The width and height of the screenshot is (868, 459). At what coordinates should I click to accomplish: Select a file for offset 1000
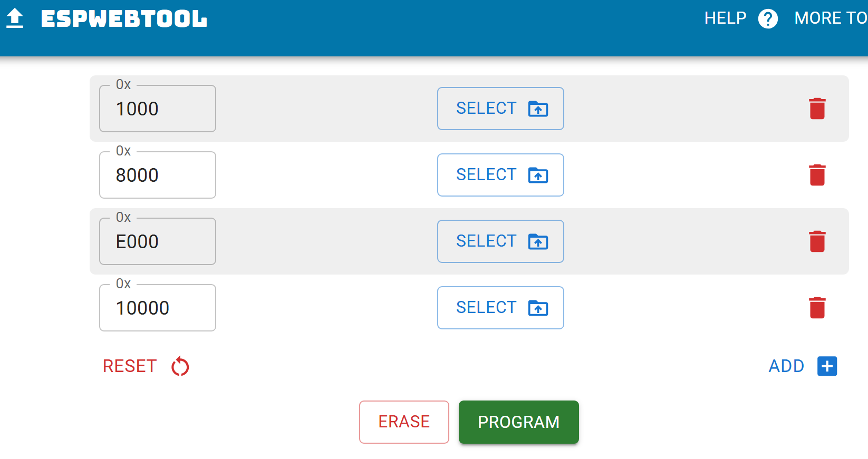pyautogui.click(x=500, y=109)
